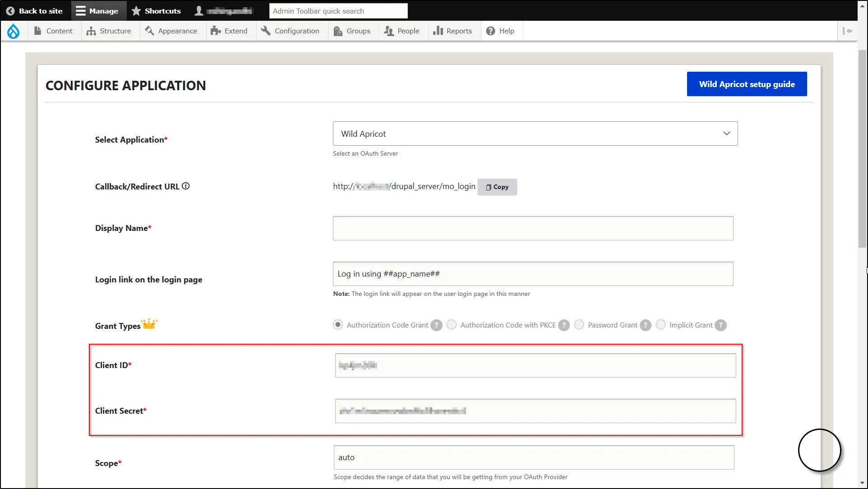Select Authorization Code Grant radio button

click(338, 325)
